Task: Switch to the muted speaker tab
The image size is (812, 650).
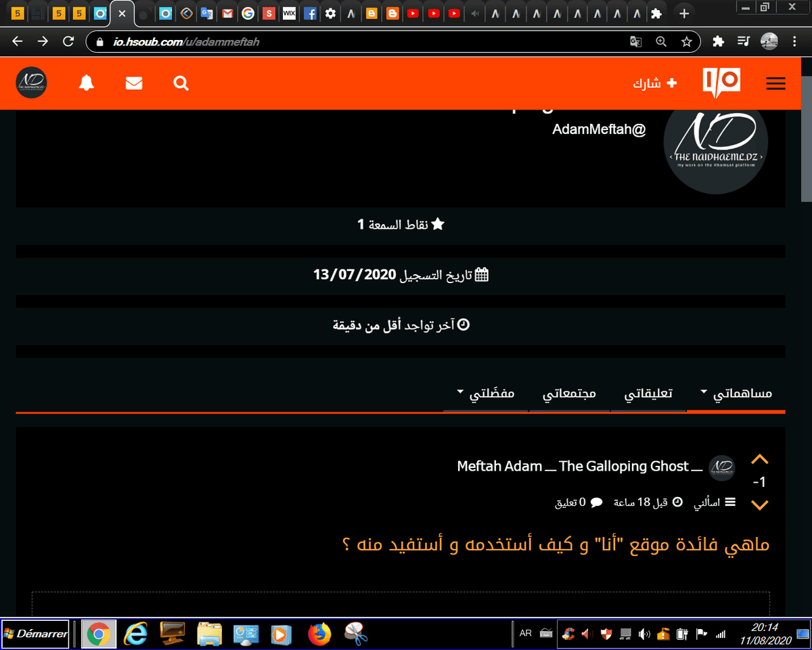Action: pos(476,13)
